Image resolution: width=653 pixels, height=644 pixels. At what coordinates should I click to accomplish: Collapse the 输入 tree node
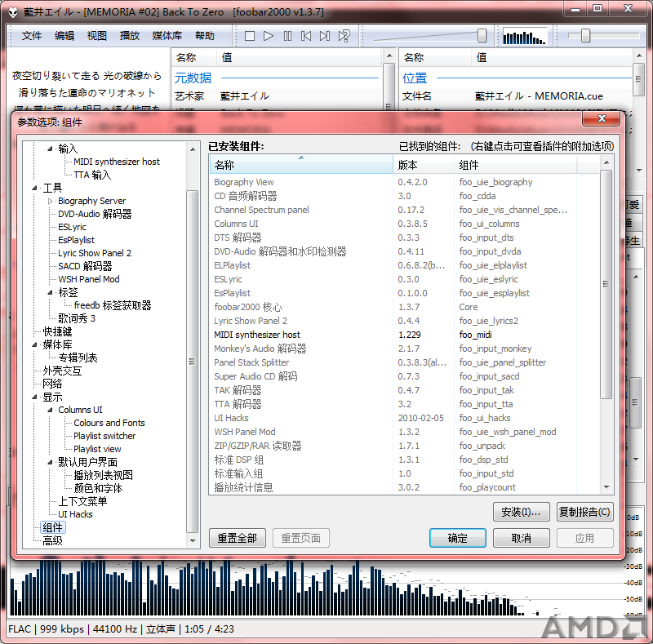pos(50,149)
